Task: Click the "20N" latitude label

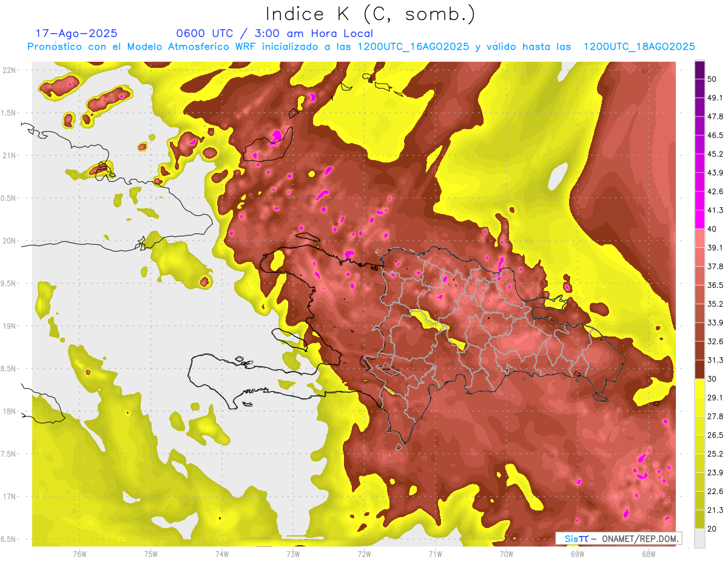Action: 9,241
